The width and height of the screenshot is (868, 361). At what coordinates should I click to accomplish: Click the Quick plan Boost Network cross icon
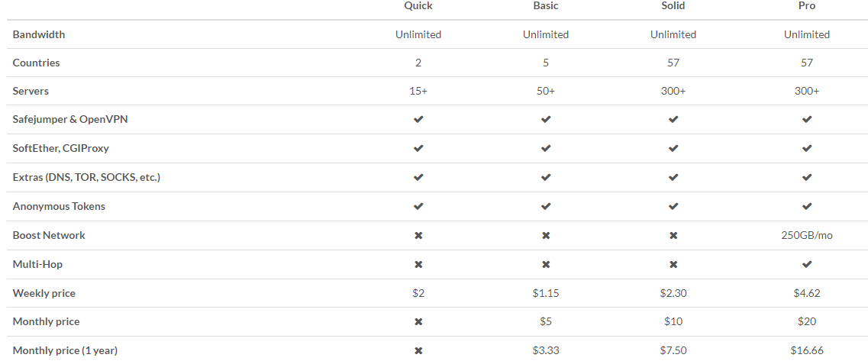[x=418, y=235]
